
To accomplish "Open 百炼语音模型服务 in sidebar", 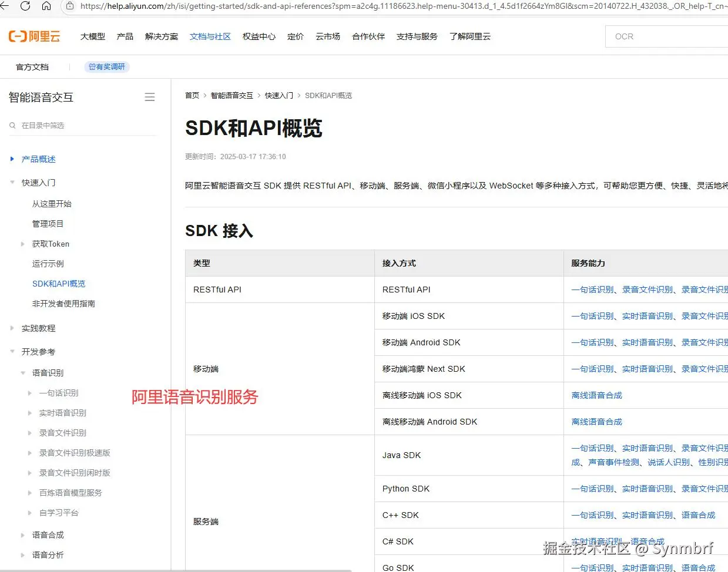I will pos(71,493).
